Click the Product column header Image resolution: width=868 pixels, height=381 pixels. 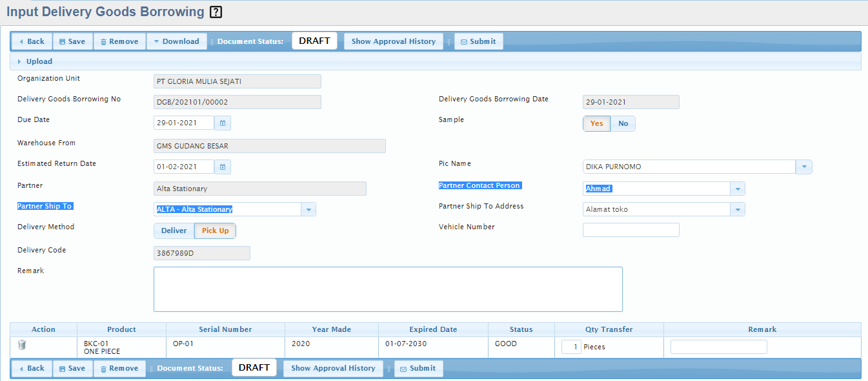(x=121, y=329)
